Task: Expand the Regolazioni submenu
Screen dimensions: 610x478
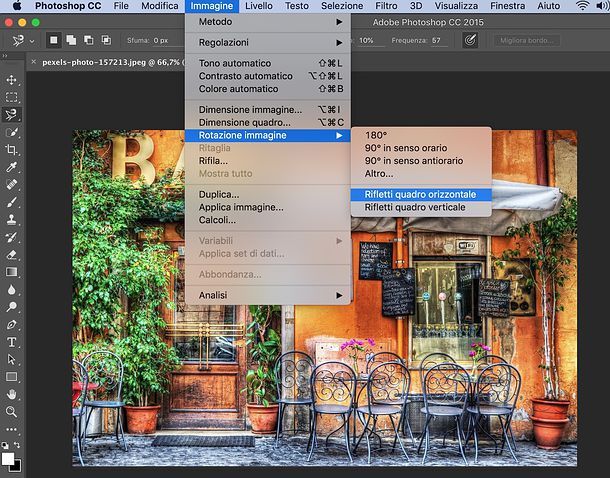Action: [x=268, y=42]
